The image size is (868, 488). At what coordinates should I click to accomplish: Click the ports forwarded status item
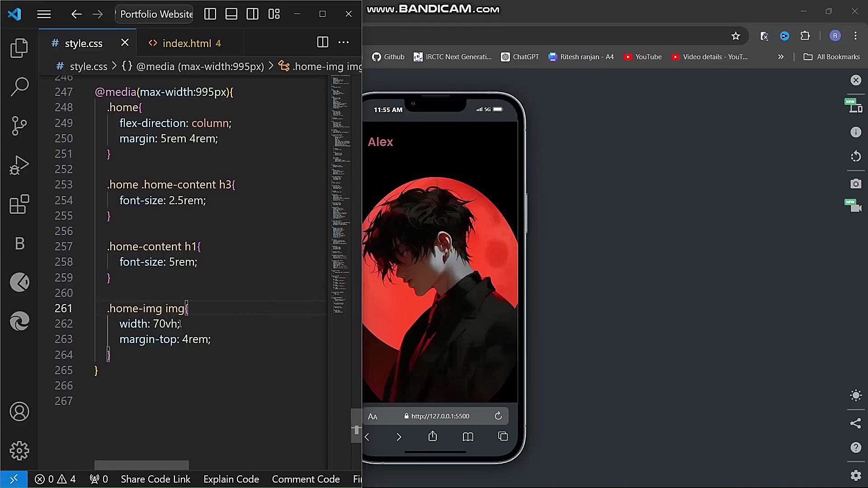[99, 479]
